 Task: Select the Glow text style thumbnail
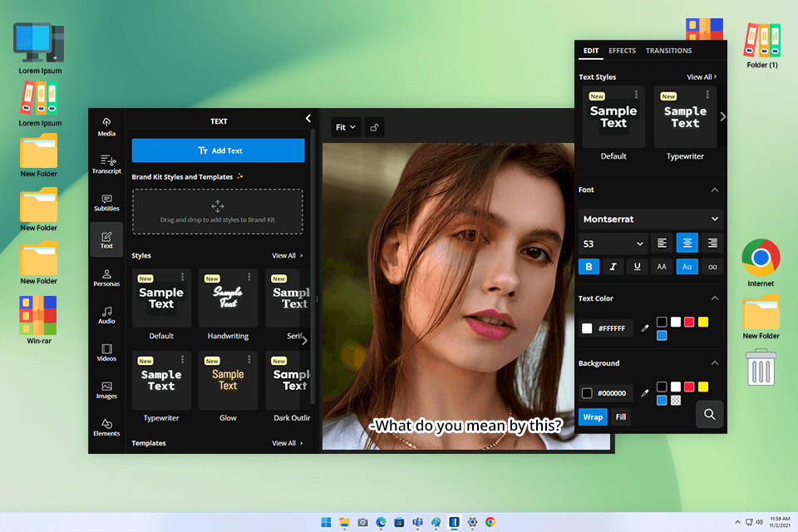[228, 381]
